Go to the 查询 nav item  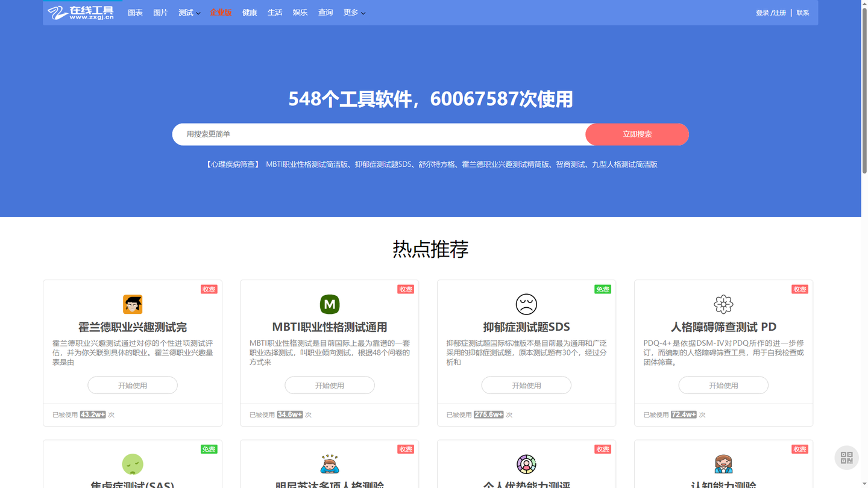(325, 13)
